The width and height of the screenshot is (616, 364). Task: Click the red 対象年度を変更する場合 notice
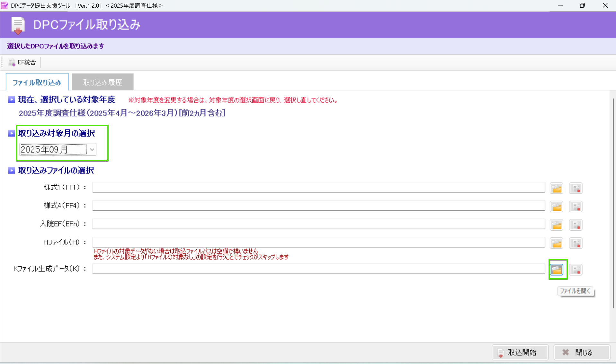click(x=233, y=100)
